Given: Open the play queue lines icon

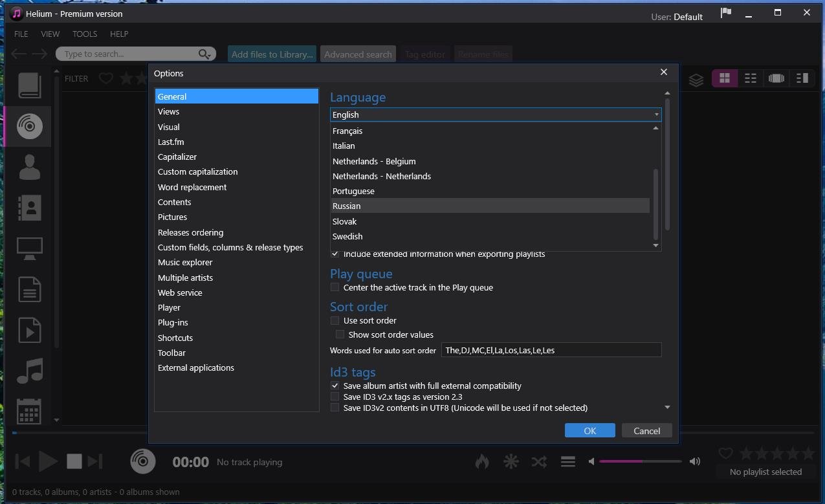Looking at the screenshot, I should (x=568, y=461).
